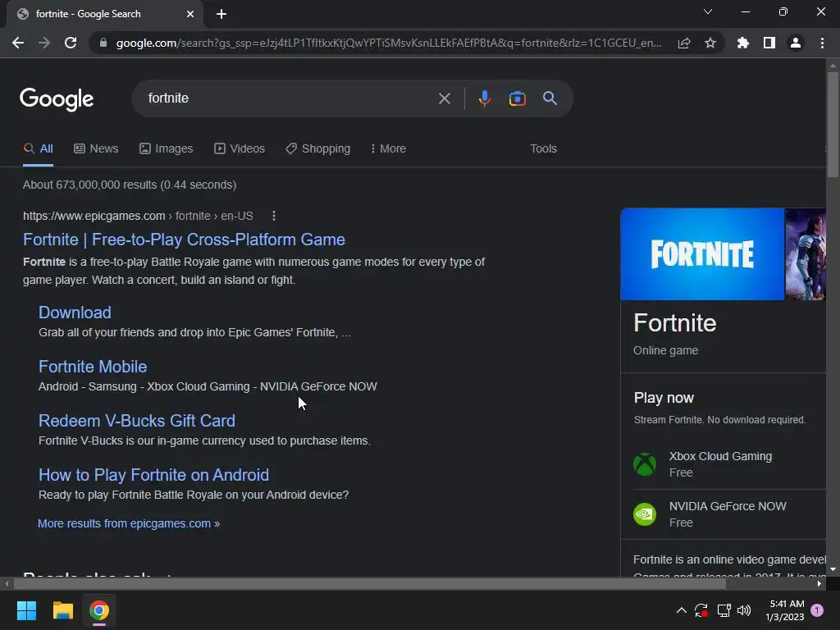Click the Fortnite logo thumbnail in knowledge panel

[702, 254]
